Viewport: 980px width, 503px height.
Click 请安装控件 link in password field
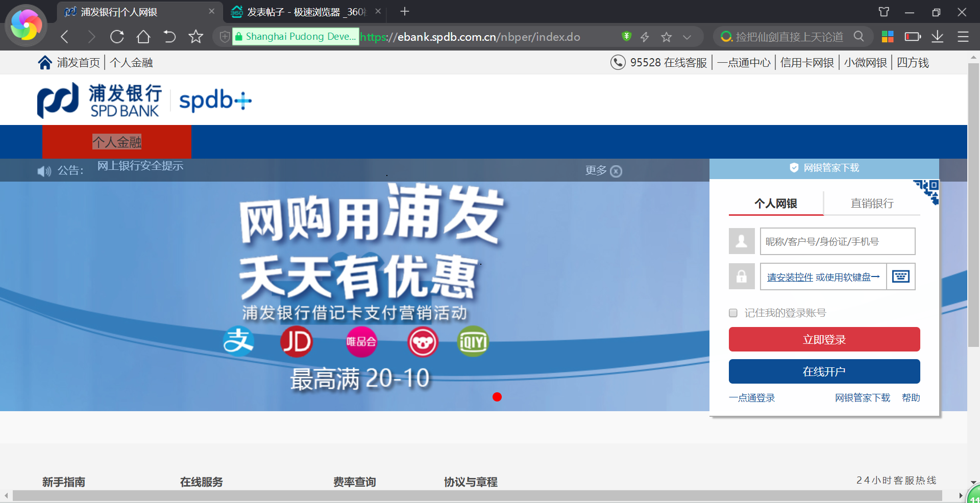[x=790, y=277]
